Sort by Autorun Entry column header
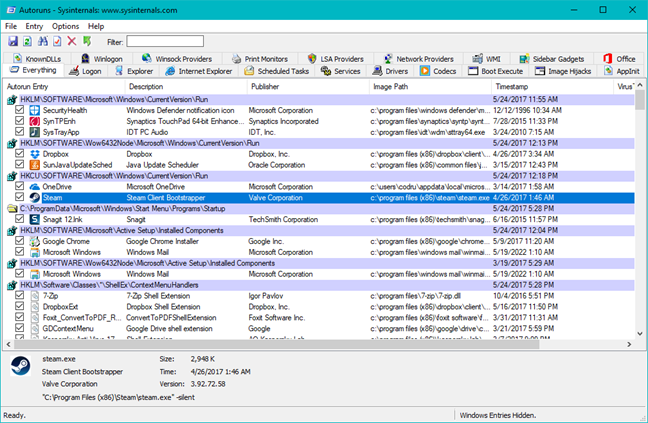The height and width of the screenshot is (423, 648). [64, 87]
